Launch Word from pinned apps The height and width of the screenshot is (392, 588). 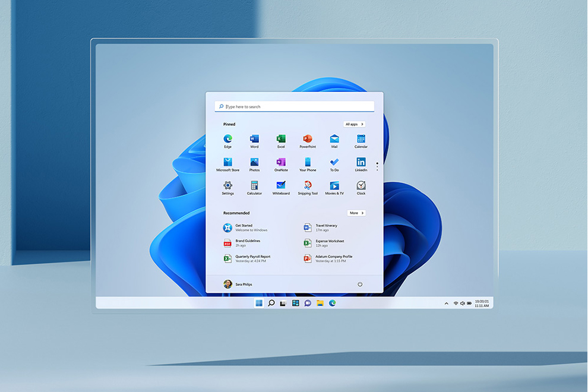pyautogui.click(x=254, y=141)
